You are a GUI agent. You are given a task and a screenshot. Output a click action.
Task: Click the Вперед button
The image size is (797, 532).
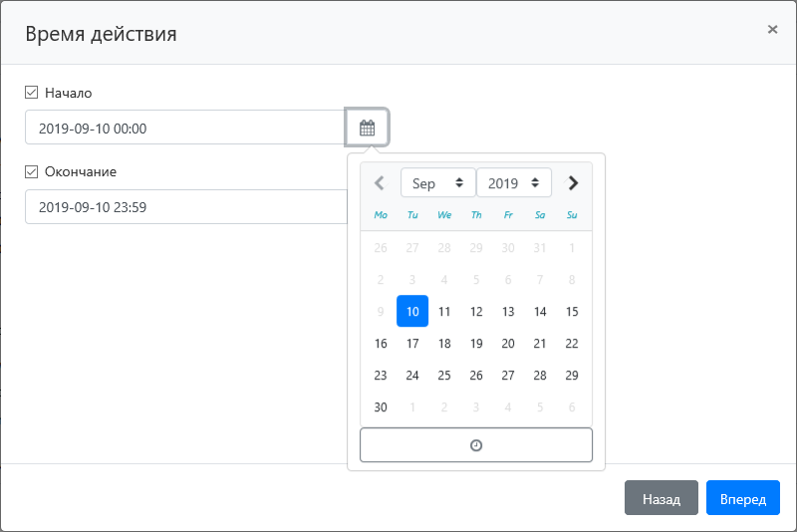pyautogui.click(x=742, y=498)
